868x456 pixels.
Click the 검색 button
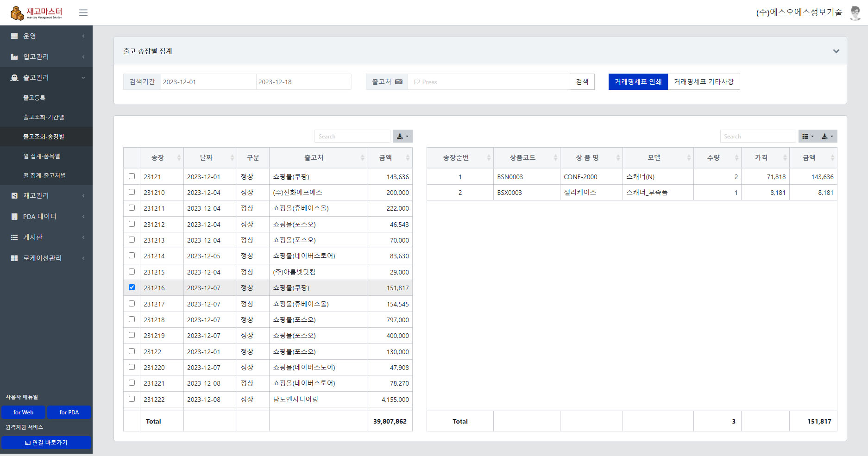coord(582,82)
